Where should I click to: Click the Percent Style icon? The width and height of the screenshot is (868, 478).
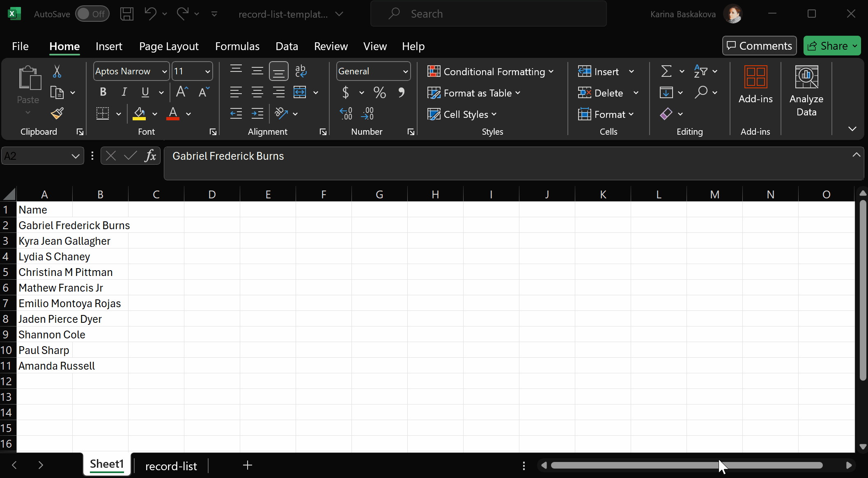tap(379, 92)
